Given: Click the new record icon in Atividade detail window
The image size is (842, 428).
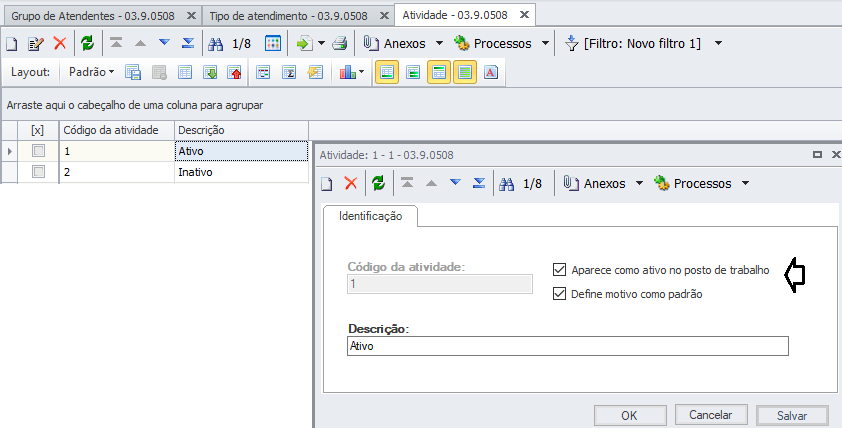Looking at the screenshot, I should (x=326, y=184).
